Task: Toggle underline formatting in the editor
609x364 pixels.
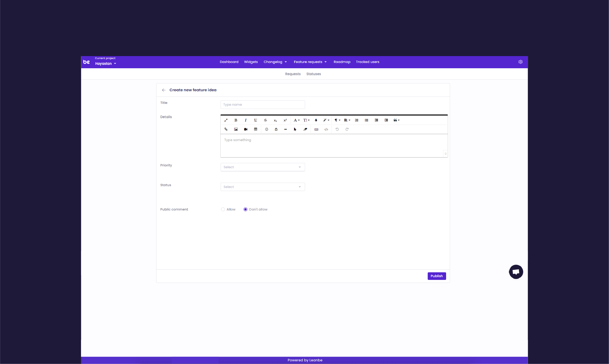Action: [x=256, y=120]
